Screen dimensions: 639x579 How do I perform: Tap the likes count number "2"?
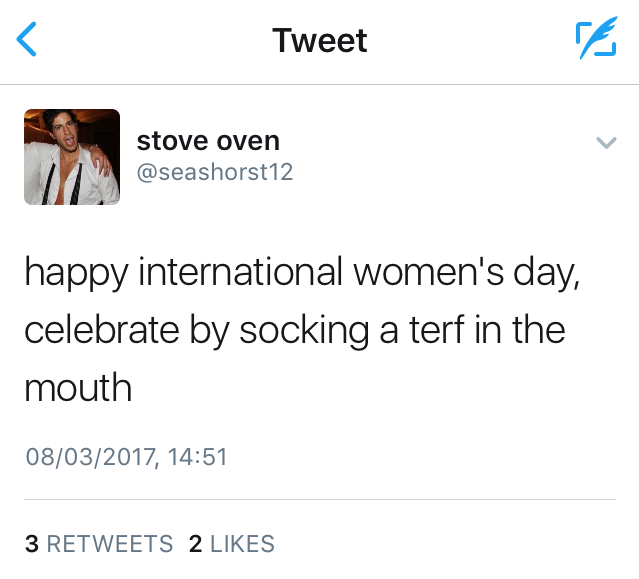click(x=196, y=544)
